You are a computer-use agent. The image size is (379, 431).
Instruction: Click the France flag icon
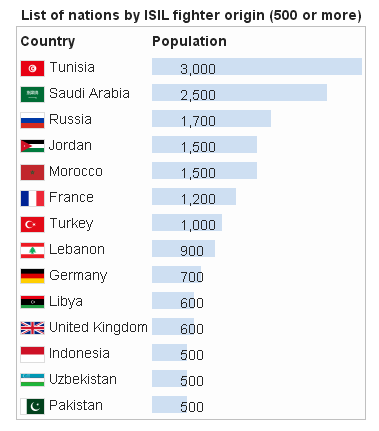pos(32,198)
